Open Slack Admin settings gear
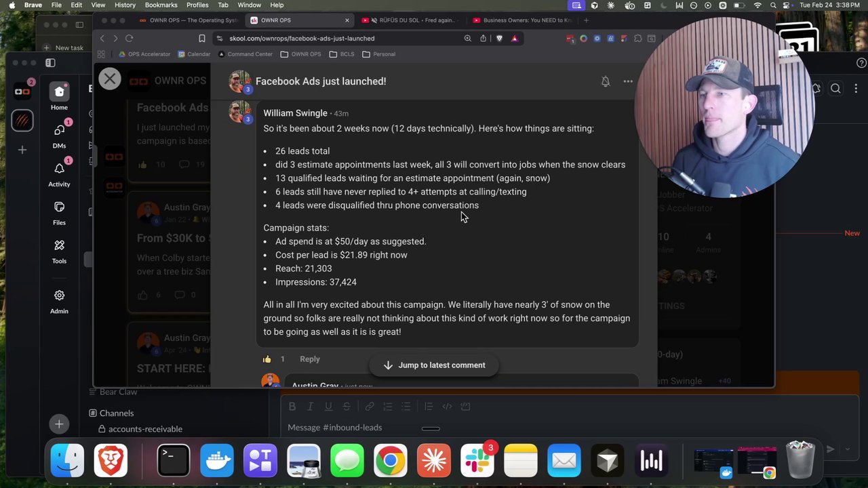Viewport: 868px width, 488px height. [x=59, y=301]
